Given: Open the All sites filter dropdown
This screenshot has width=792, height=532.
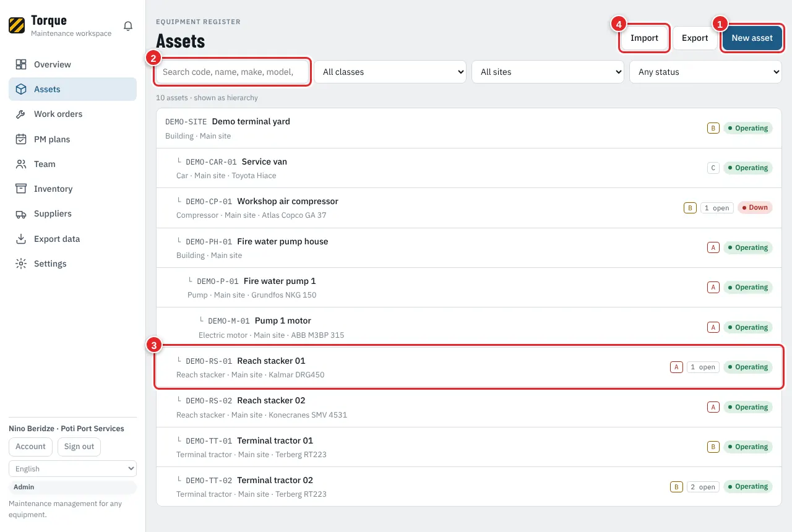Looking at the screenshot, I should (548, 72).
